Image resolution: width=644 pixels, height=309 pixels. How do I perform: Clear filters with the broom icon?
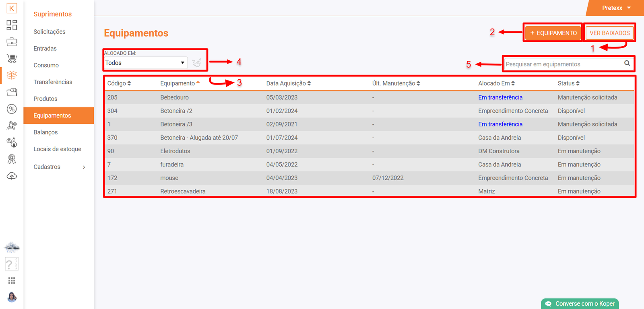(196, 63)
